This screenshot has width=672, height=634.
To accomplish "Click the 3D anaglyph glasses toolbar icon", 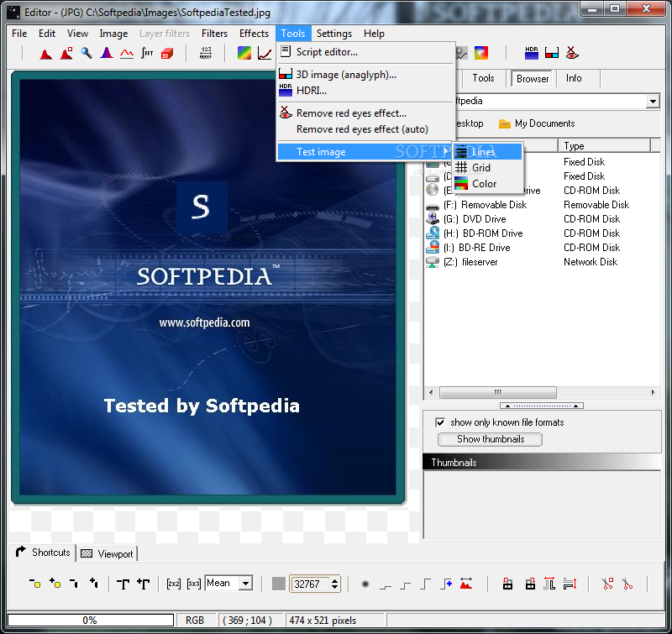I will (x=552, y=54).
